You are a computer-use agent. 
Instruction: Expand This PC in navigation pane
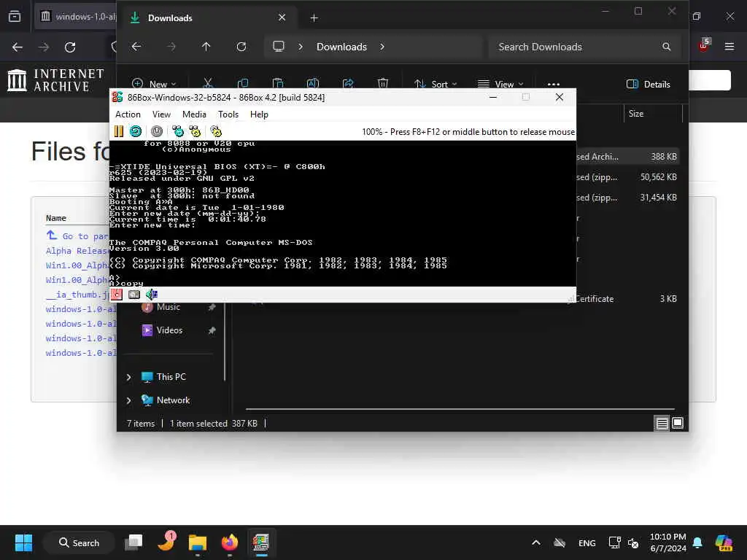128,377
